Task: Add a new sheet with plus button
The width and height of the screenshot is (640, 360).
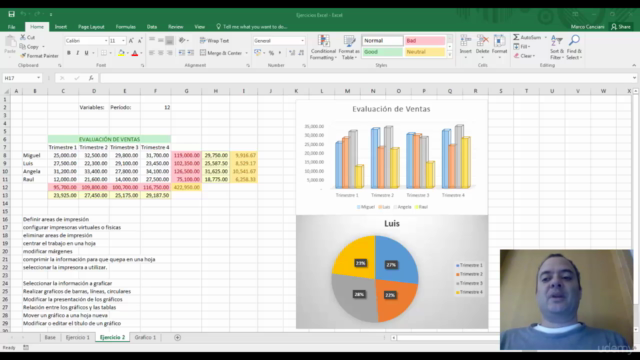Action: click(178, 338)
